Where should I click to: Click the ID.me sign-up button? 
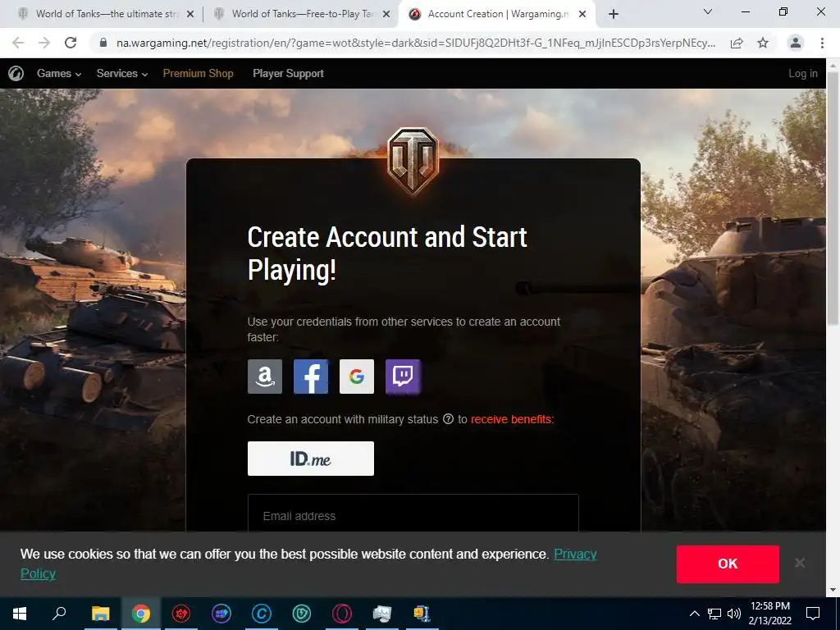pyautogui.click(x=311, y=459)
